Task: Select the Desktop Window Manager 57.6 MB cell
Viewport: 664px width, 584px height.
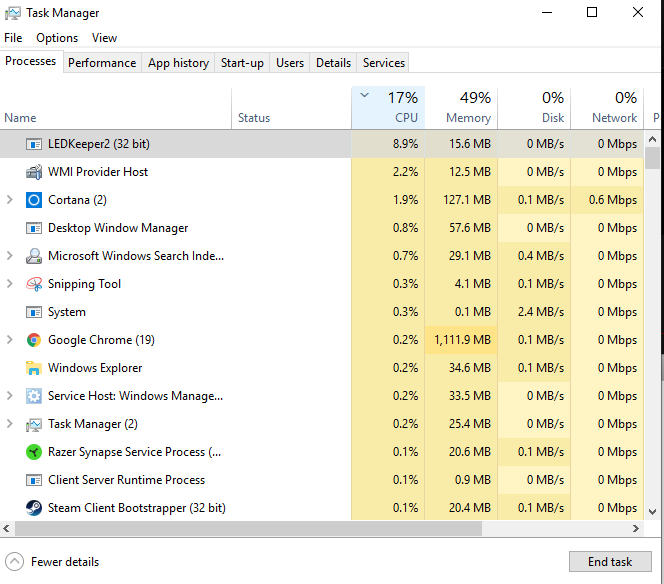Action: click(461, 228)
